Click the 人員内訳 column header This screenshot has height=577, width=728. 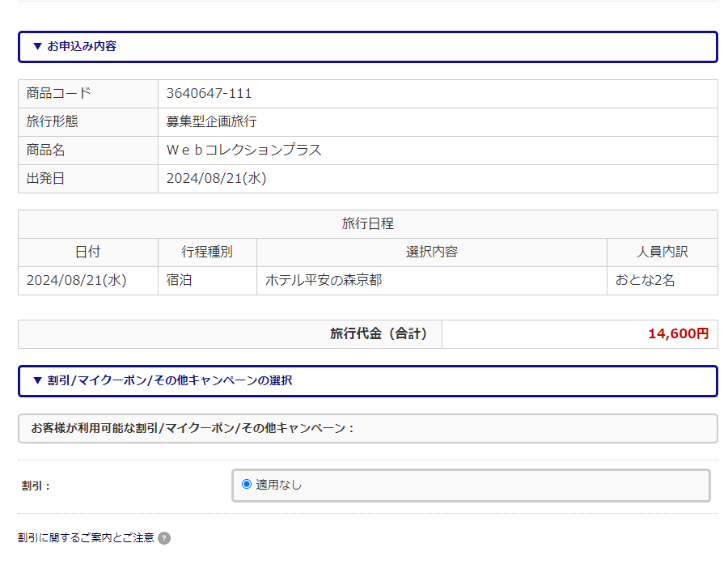coord(662,252)
